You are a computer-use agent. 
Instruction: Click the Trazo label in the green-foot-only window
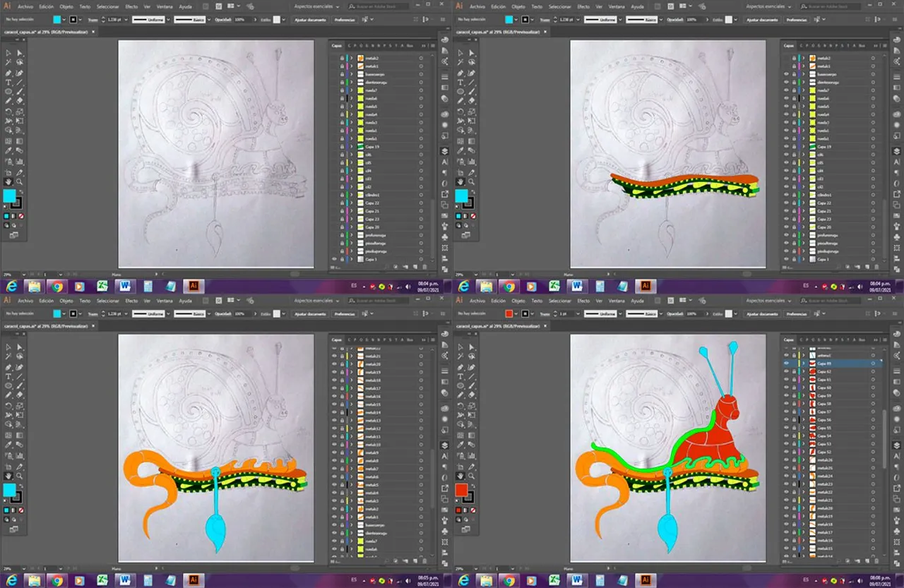545,19
